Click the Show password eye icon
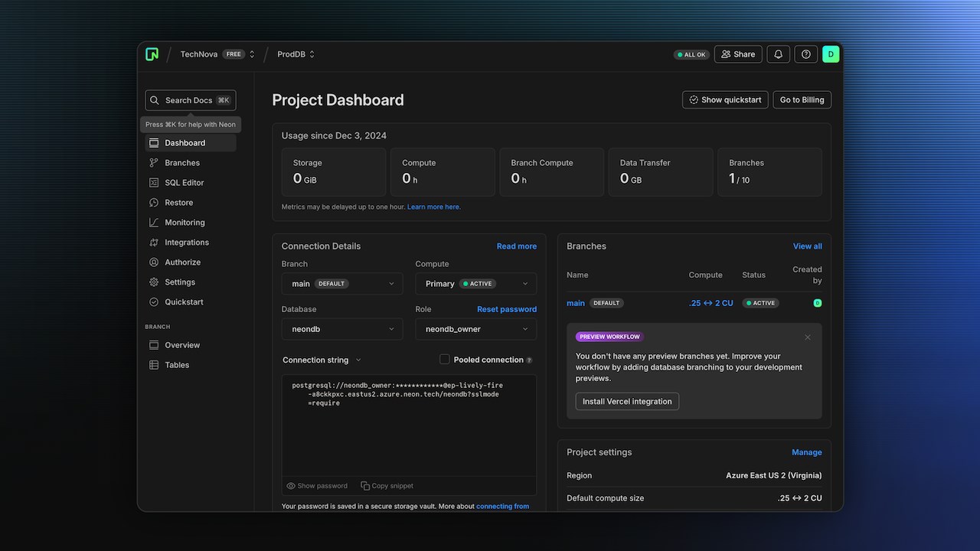The height and width of the screenshot is (551, 980). coord(291,486)
